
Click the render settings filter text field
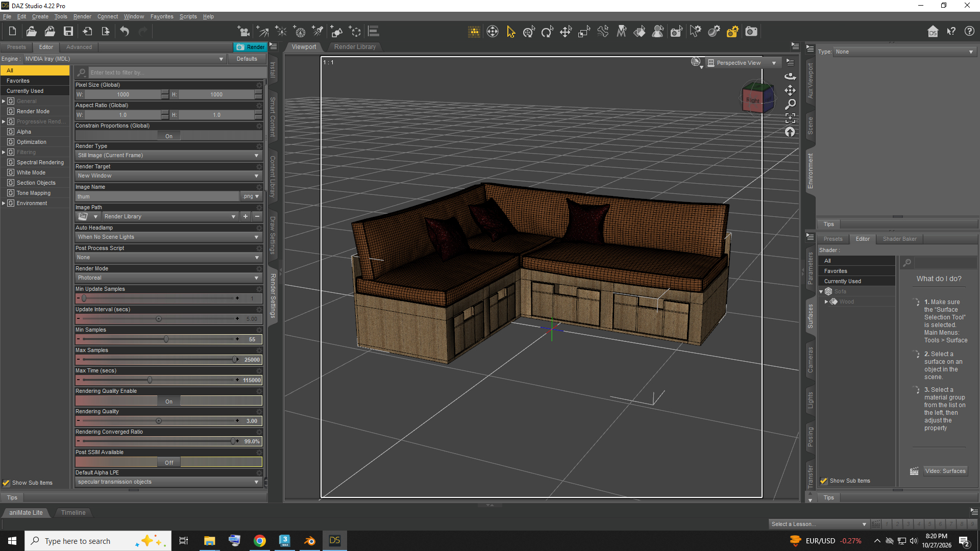176,72
